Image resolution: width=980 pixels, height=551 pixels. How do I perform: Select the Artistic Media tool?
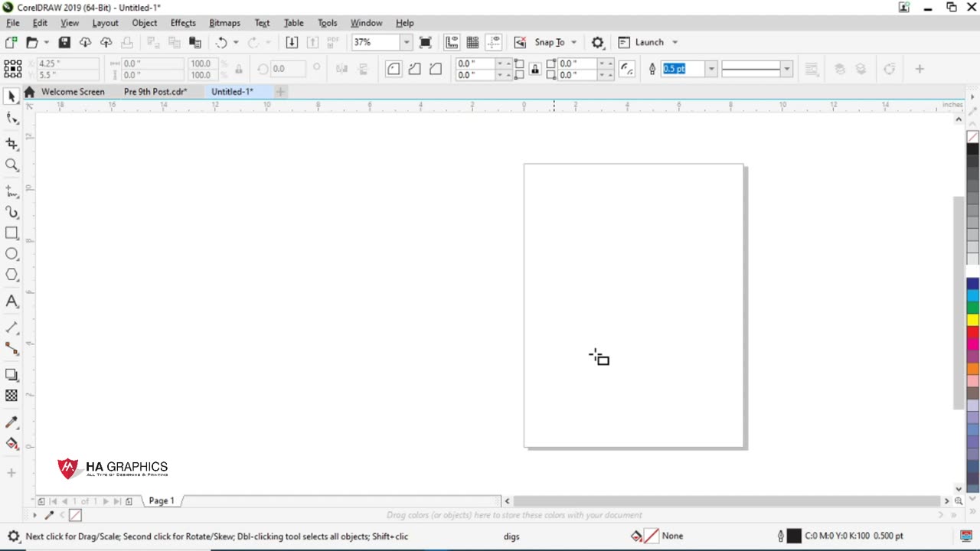click(x=11, y=212)
